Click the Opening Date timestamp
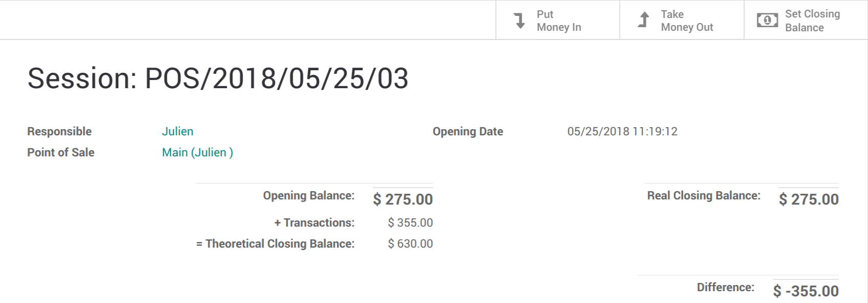Image resolution: width=868 pixels, height=303 pixels. coord(623,131)
